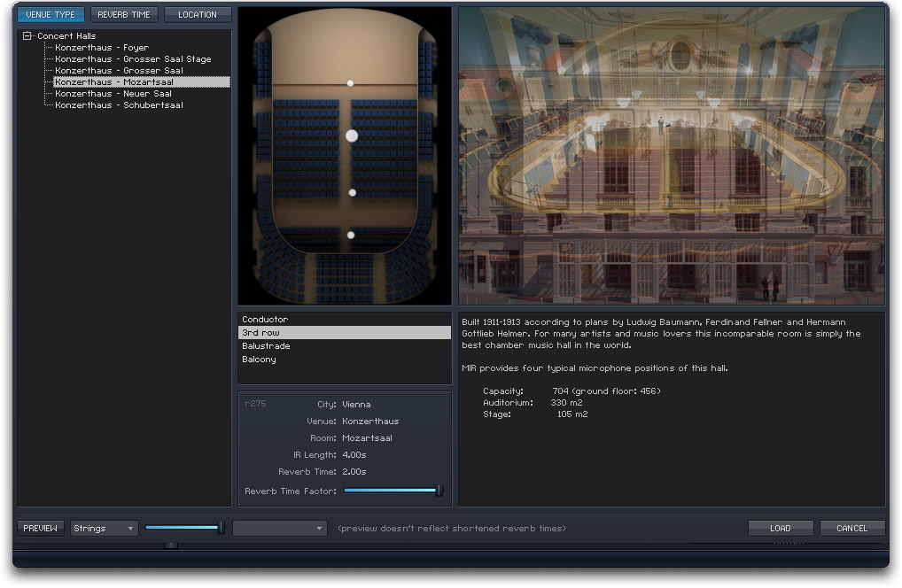Click the Venue Konzerthaus value
Image resolution: width=902 pixels, height=588 pixels.
pyautogui.click(x=370, y=422)
